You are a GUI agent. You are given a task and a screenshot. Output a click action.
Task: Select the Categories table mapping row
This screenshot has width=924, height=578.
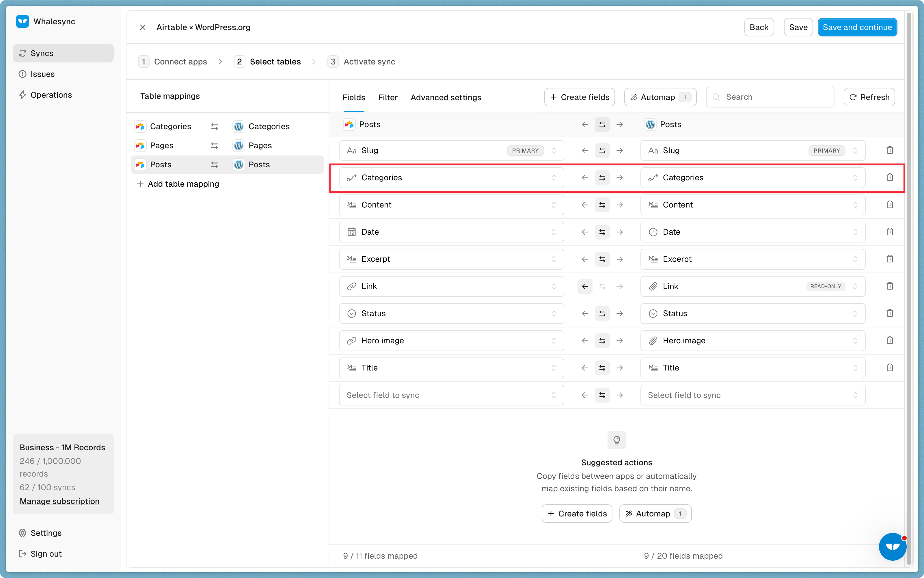point(227,127)
